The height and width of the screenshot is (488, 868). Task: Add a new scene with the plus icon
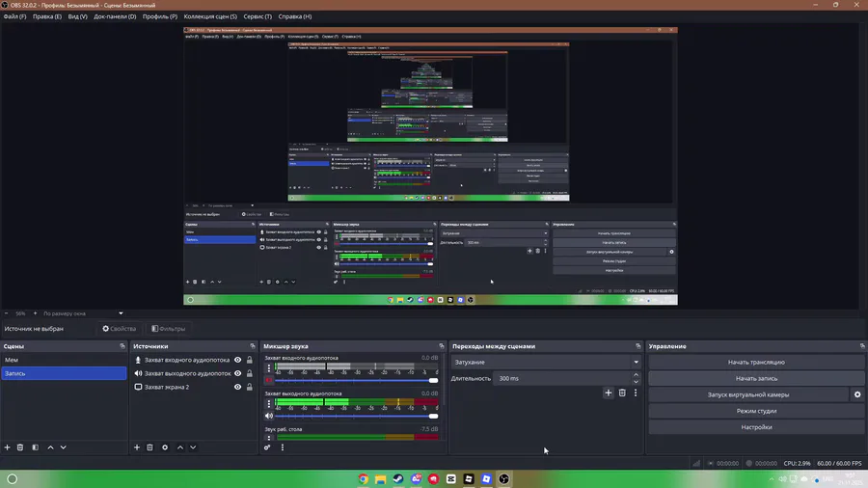(7, 447)
